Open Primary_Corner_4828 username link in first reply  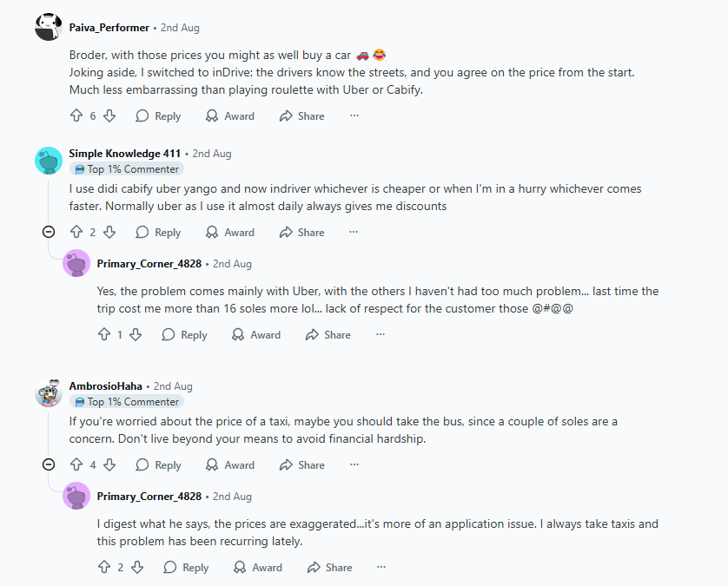(149, 263)
